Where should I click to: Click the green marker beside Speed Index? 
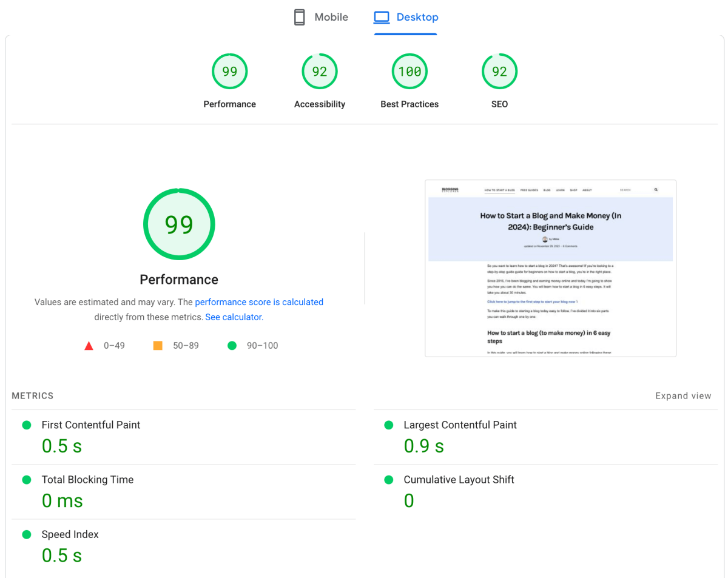(x=26, y=534)
